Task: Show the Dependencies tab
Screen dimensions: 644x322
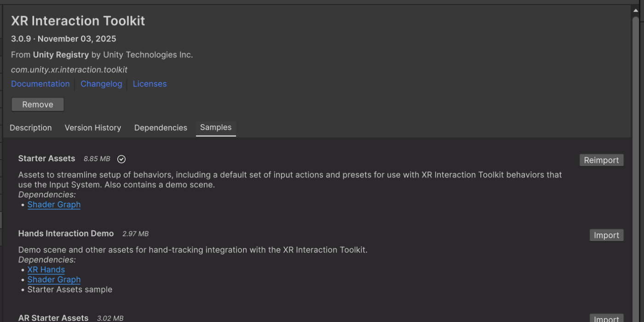Action: click(161, 128)
